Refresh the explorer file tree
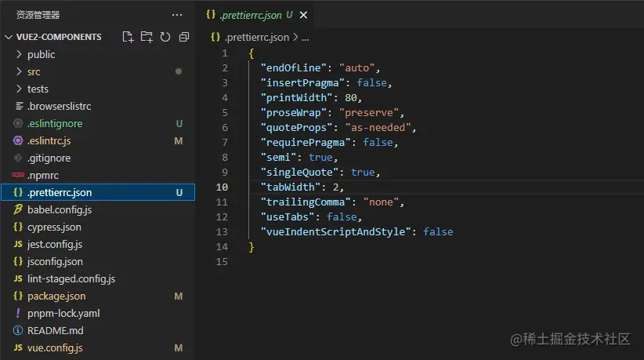The width and height of the screenshot is (644, 360). [x=165, y=37]
